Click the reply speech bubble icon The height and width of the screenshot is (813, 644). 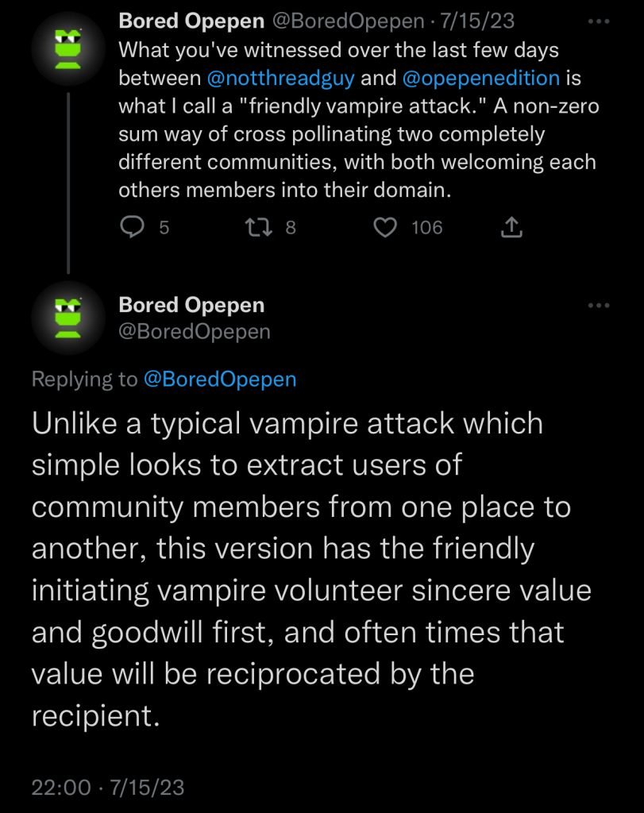pyautogui.click(x=130, y=228)
